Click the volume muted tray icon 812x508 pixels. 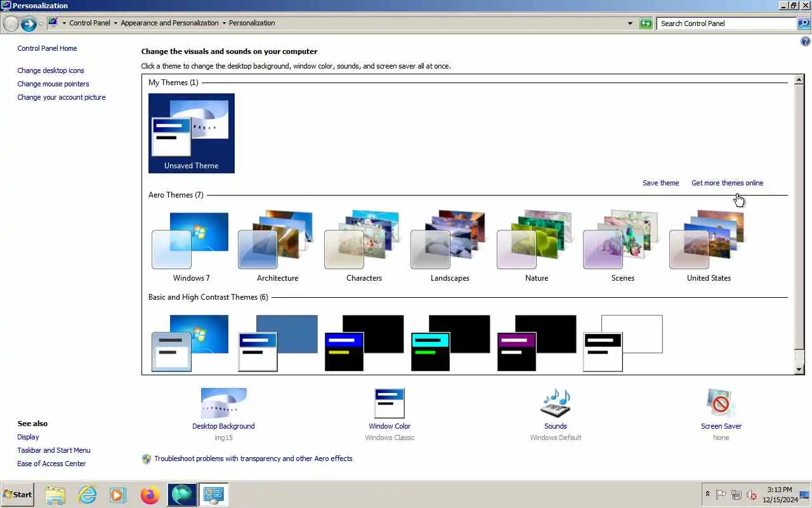(x=752, y=495)
